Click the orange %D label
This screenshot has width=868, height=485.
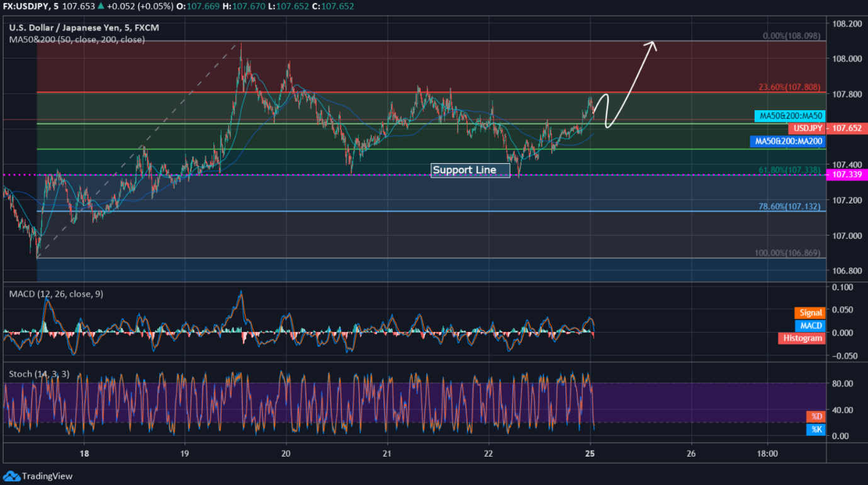tap(816, 416)
